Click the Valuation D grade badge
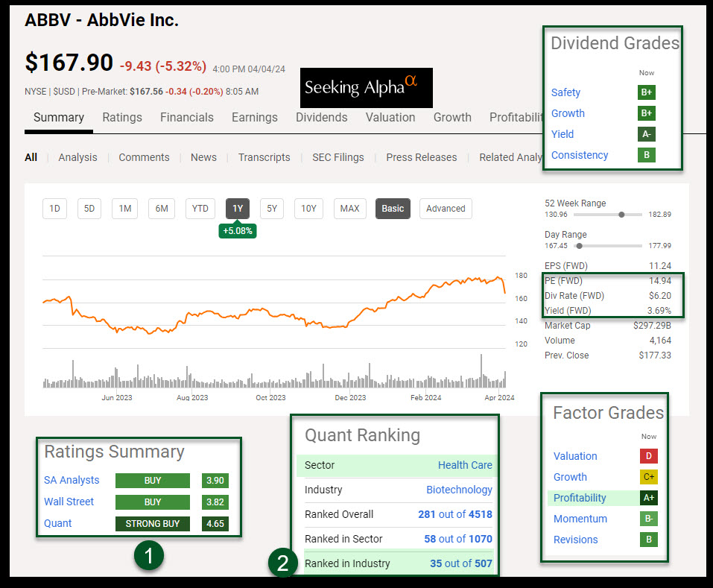This screenshot has width=713, height=588. (649, 456)
